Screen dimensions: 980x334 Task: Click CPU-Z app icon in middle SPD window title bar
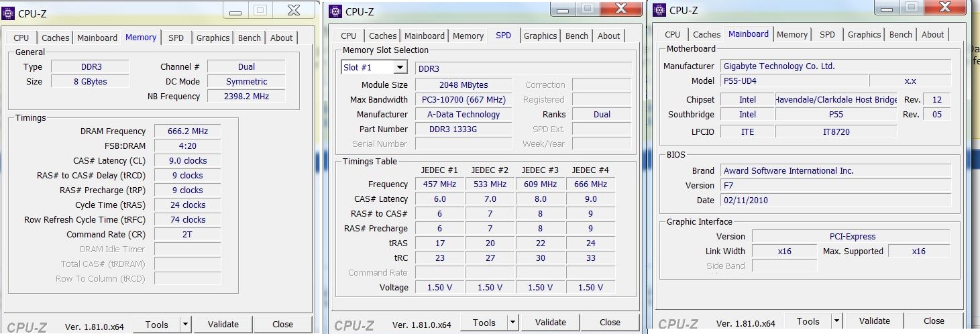point(335,11)
